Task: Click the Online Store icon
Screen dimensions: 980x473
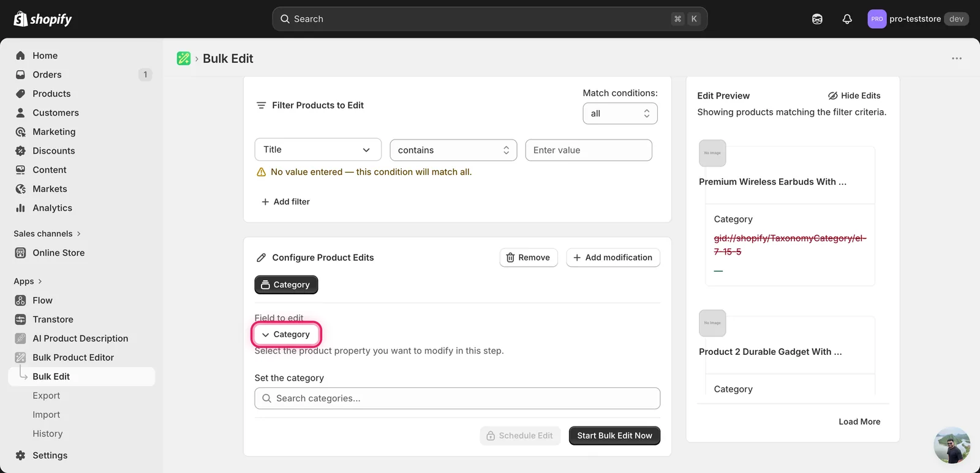Action: pyautogui.click(x=20, y=253)
